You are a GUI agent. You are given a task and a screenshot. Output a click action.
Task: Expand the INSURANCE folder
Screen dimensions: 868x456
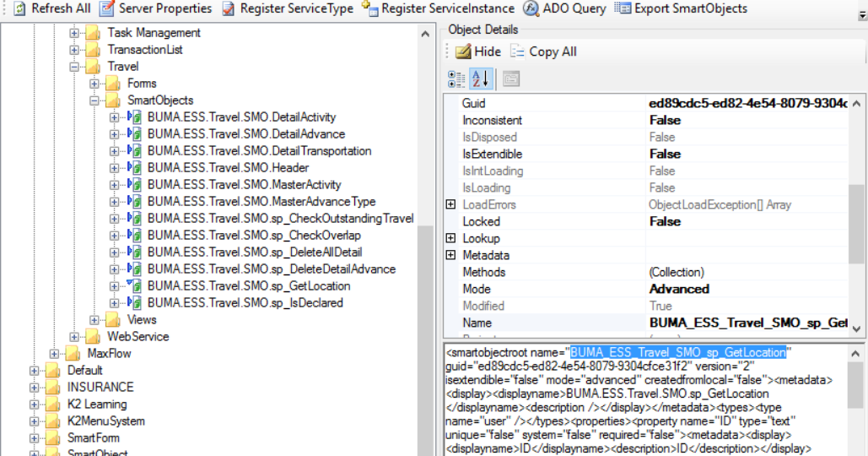[x=35, y=388]
